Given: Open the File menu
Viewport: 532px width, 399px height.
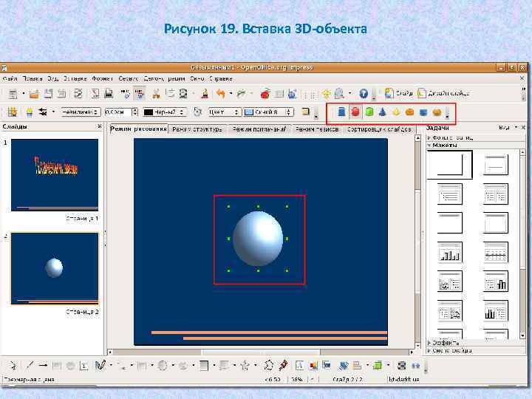Looking at the screenshot, I should click(x=10, y=79).
